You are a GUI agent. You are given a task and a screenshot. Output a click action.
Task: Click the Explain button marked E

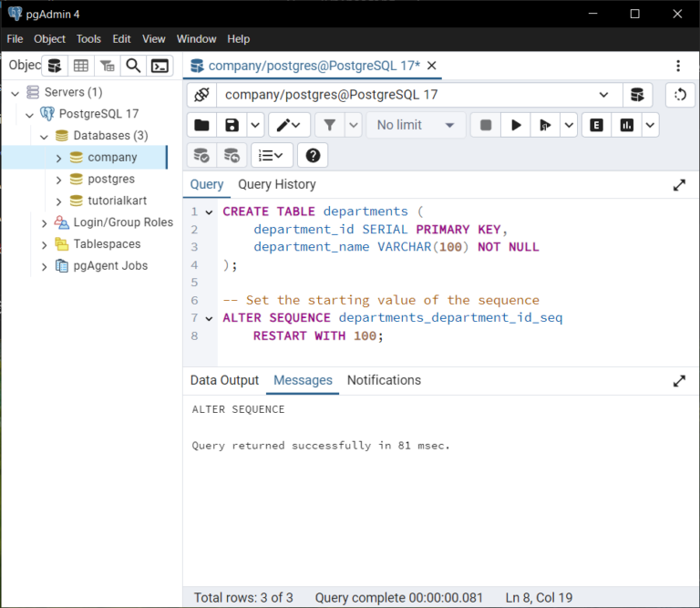pyautogui.click(x=597, y=125)
